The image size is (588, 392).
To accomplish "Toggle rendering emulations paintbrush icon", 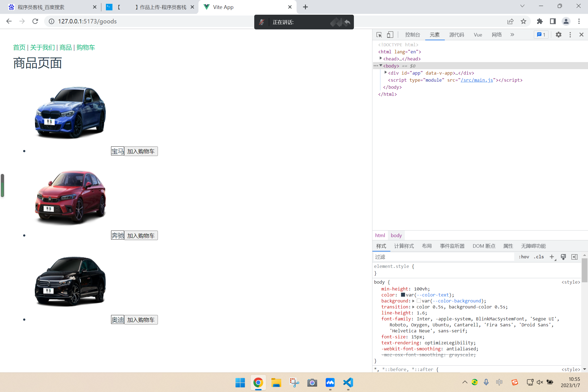I will click(563, 257).
